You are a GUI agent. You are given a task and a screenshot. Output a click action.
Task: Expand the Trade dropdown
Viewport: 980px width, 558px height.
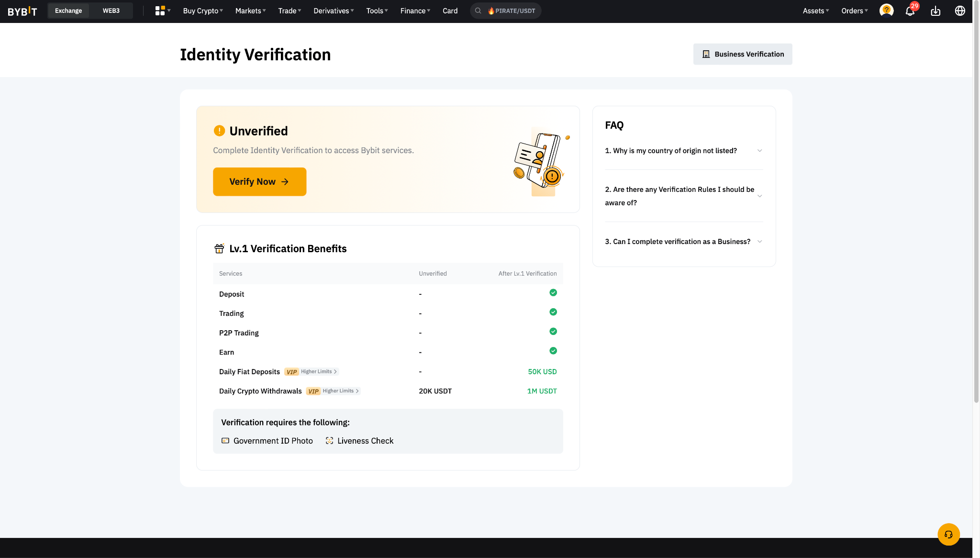click(x=290, y=11)
